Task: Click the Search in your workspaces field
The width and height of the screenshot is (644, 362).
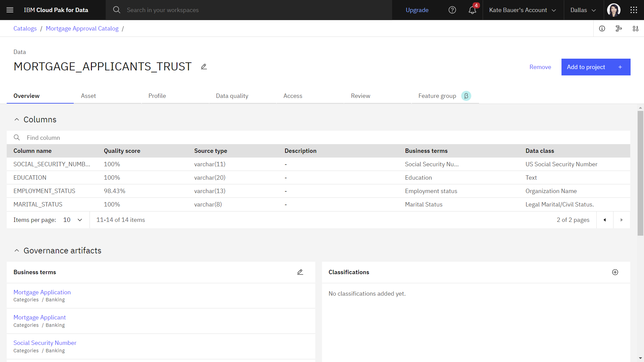Action: pos(249,10)
